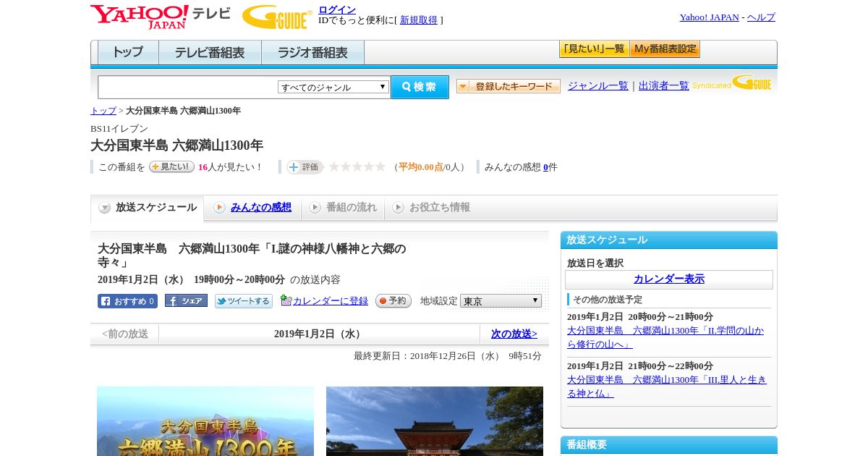Click the fifth rating star
Viewport: 868px width, 456px height.
(380, 166)
